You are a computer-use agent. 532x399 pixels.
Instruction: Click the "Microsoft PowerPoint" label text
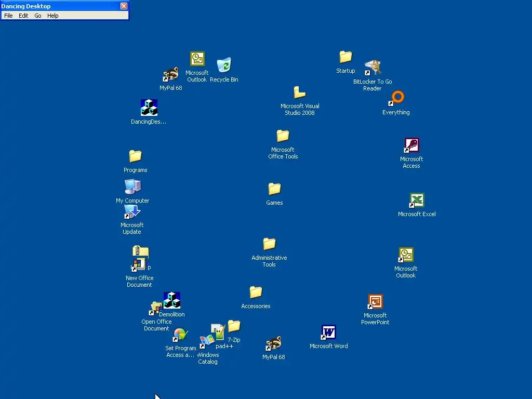375,318
